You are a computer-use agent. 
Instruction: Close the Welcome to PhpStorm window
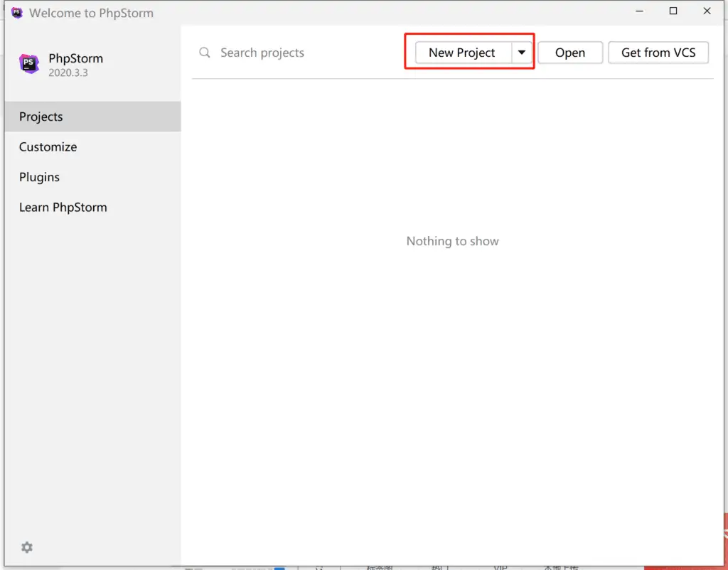[x=707, y=11]
